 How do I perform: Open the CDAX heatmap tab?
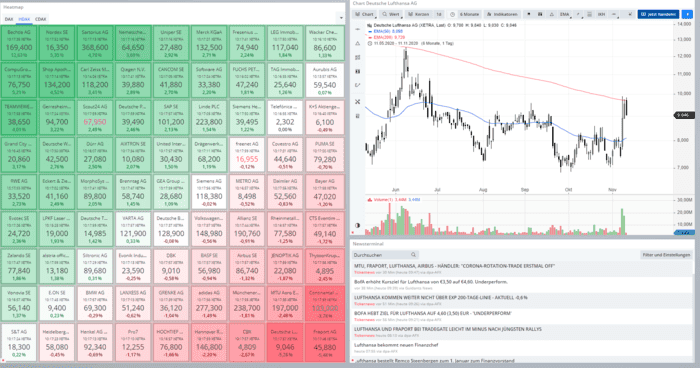[41, 19]
